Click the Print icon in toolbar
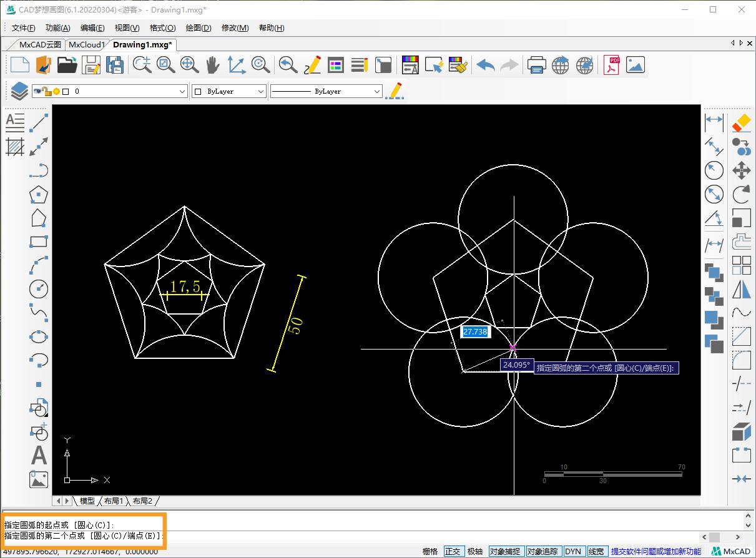 (536, 65)
